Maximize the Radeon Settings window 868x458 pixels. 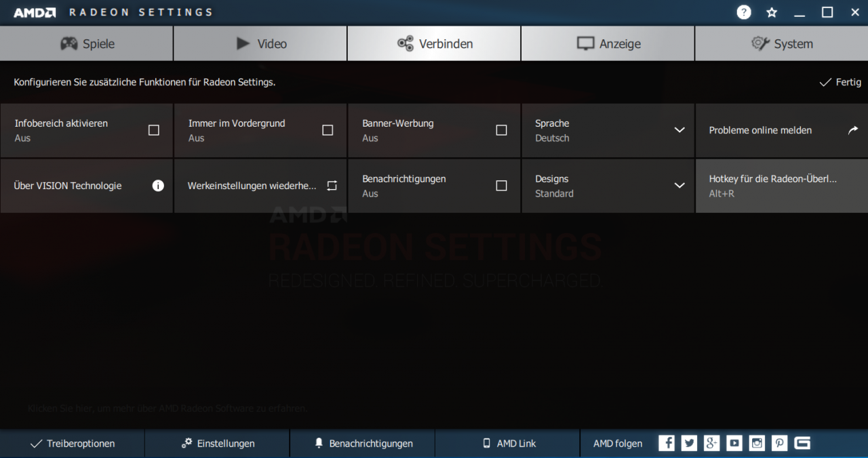(x=827, y=12)
